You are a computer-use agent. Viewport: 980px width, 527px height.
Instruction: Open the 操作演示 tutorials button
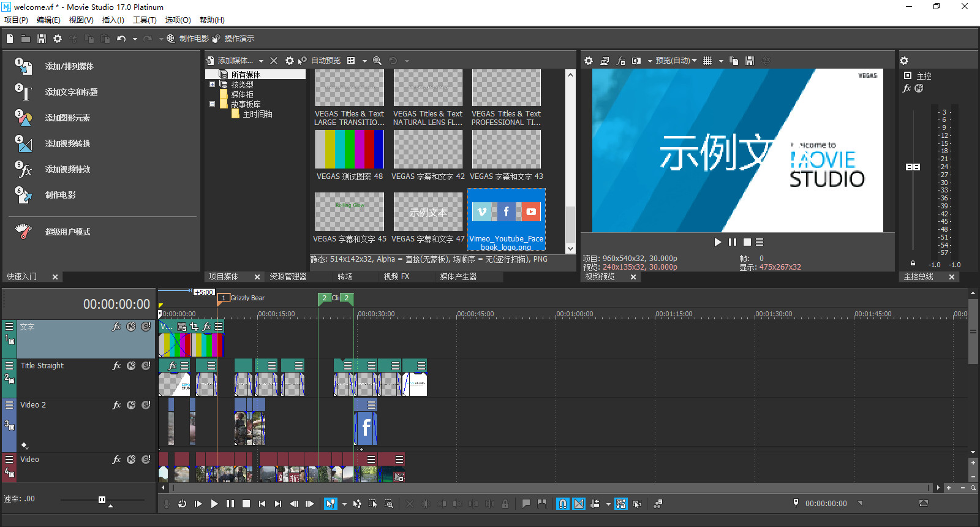(x=233, y=39)
